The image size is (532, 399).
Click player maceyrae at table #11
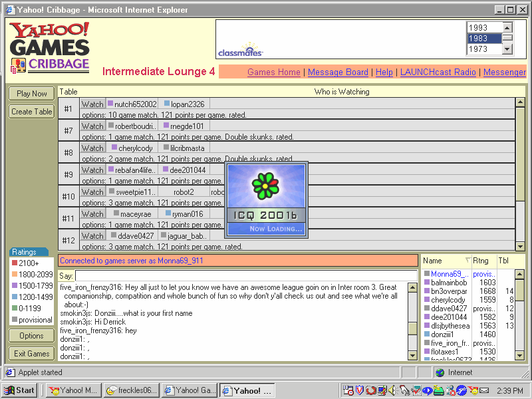coord(136,214)
